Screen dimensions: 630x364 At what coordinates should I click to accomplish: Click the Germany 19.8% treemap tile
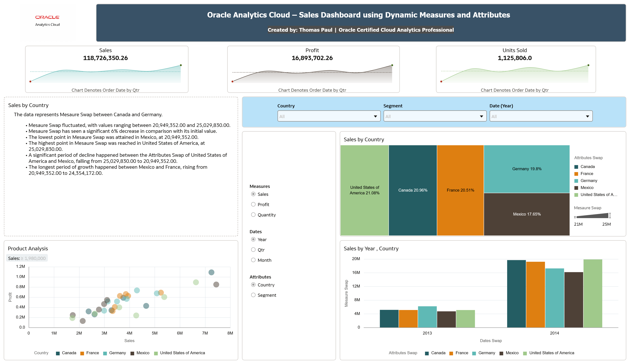pyautogui.click(x=527, y=169)
